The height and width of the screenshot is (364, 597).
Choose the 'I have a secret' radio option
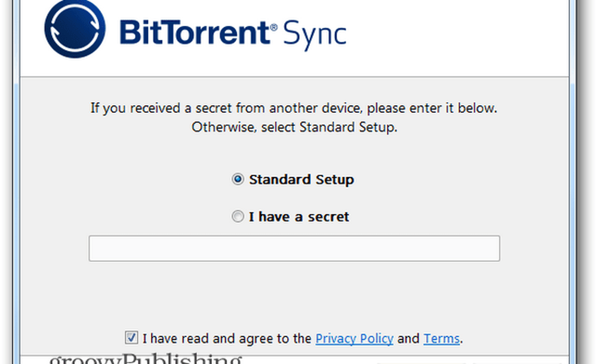tap(238, 217)
